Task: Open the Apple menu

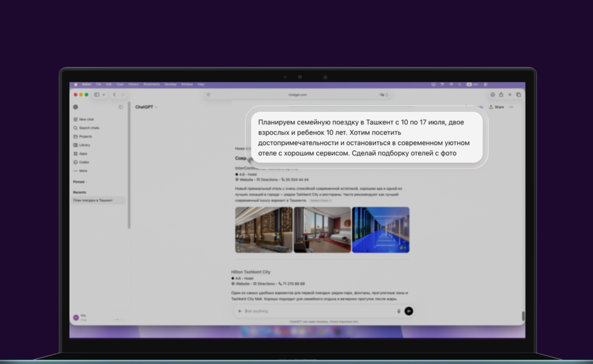Action: (x=76, y=84)
